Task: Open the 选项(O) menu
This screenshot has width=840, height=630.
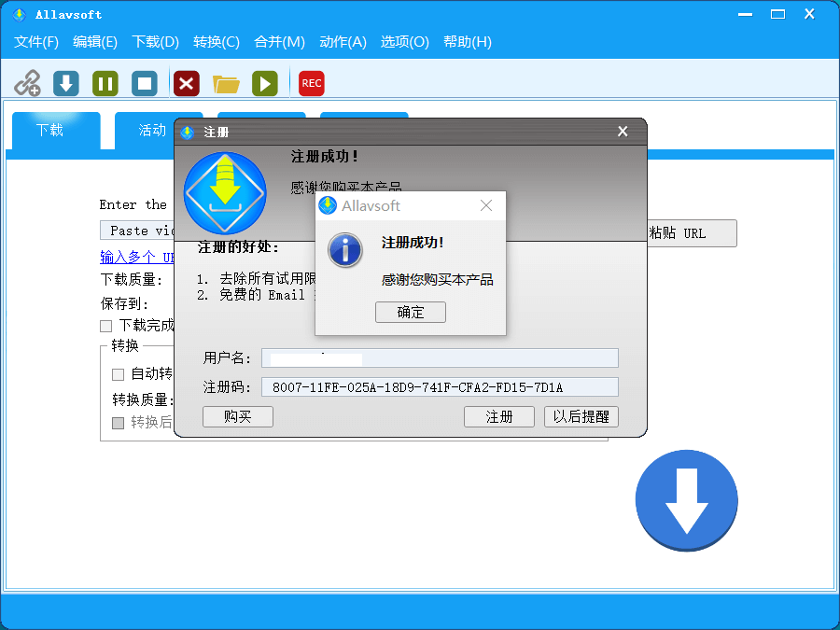Action: tap(404, 42)
